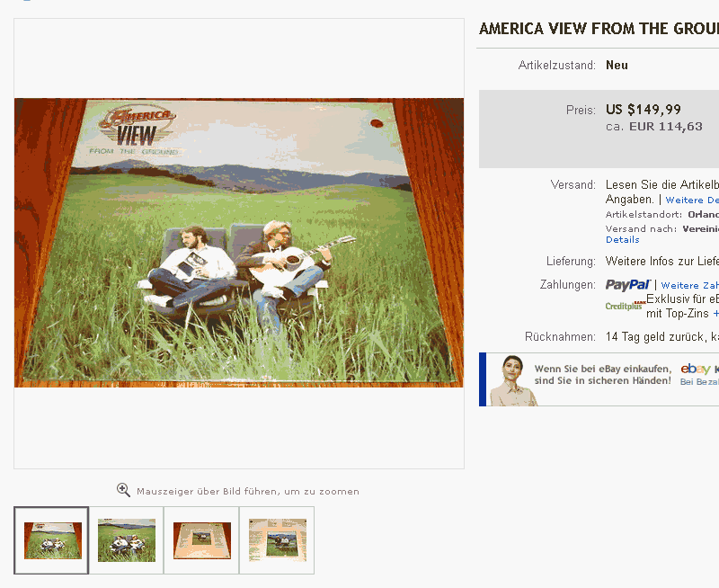Click the America View From The Ground title
719x588 pixels.
599,29
